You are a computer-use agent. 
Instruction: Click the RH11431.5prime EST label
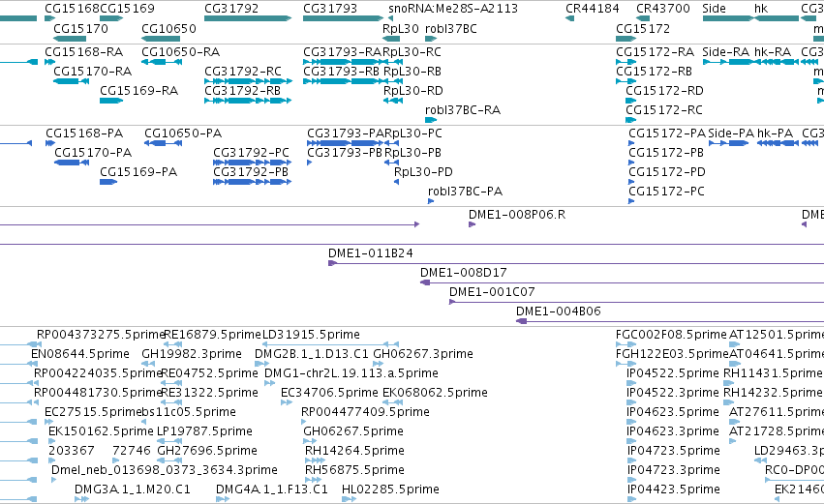tap(773, 373)
